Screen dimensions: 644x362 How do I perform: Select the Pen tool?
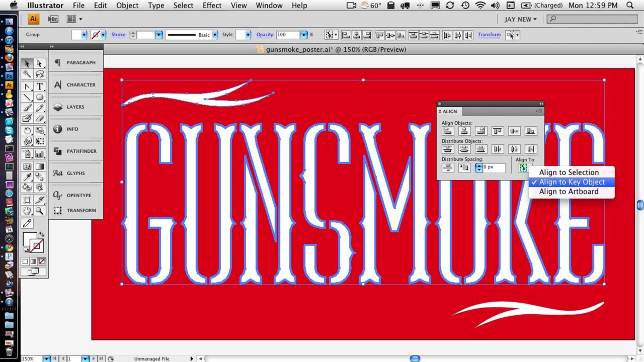(27, 86)
